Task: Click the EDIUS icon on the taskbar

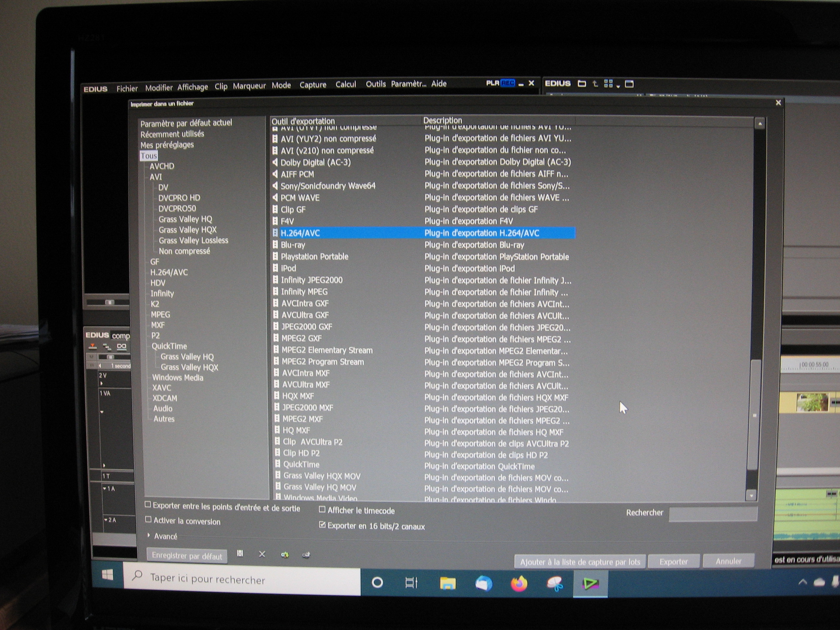Action: [590, 583]
